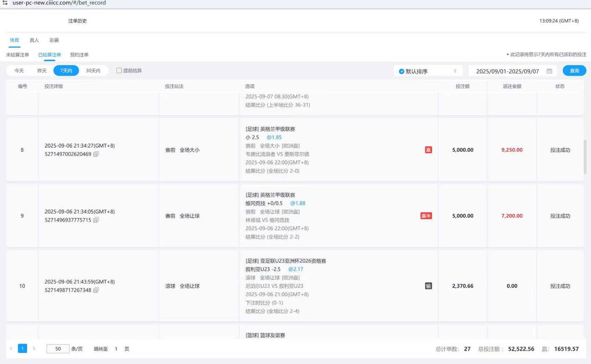Click the 跳转至 page number input field

116,348
